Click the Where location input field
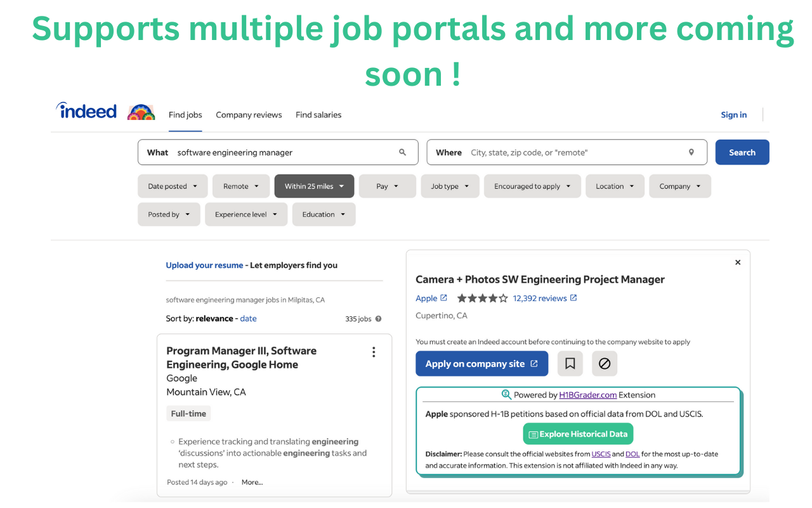 point(567,152)
